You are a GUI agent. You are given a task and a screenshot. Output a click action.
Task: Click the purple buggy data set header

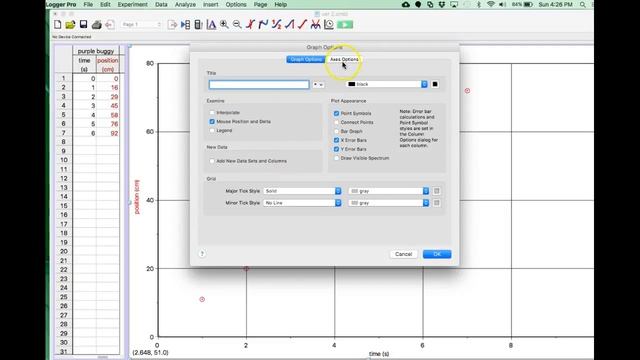pyautogui.click(x=96, y=51)
